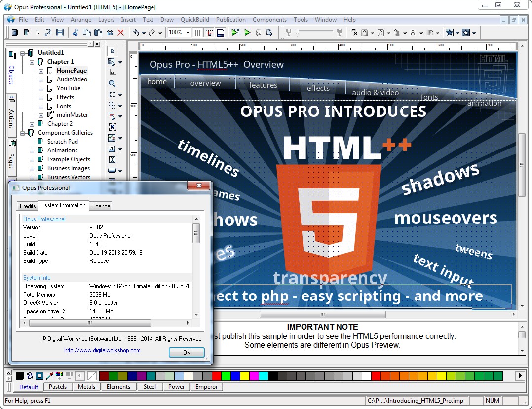This screenshot has height=409, width=532.
Task: Select the YouTube page in Objects tree
Action: pos(68,88)
